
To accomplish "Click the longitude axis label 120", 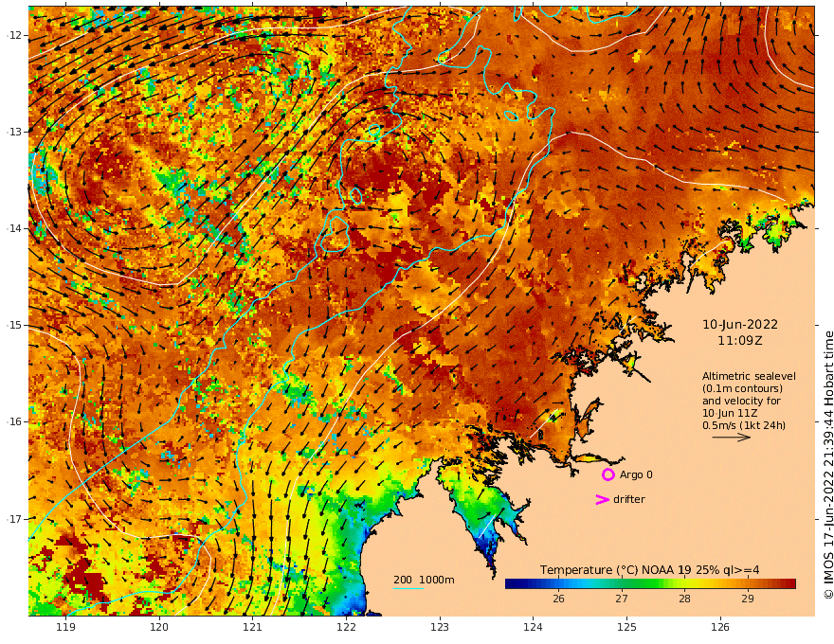I will (x=159, y=627).
